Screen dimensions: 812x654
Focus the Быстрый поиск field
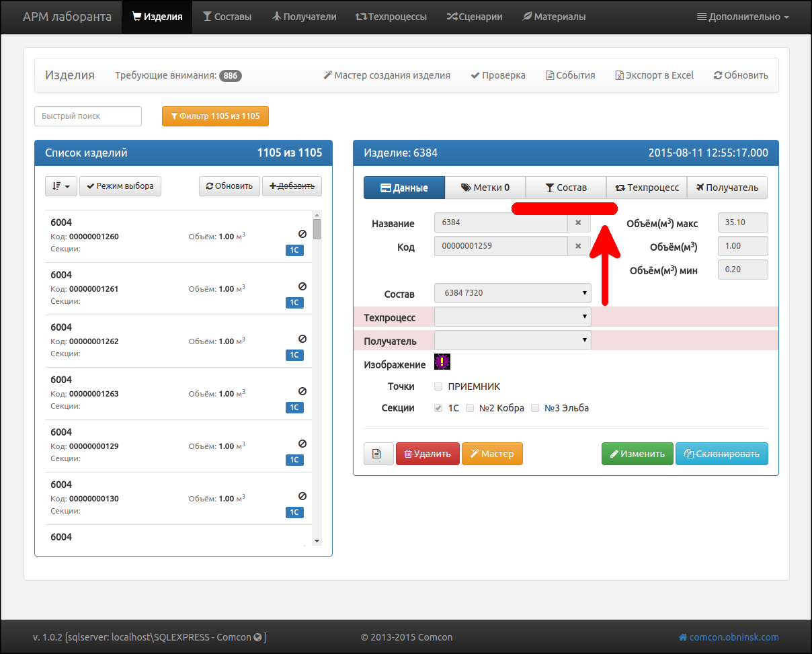(88, 116)
